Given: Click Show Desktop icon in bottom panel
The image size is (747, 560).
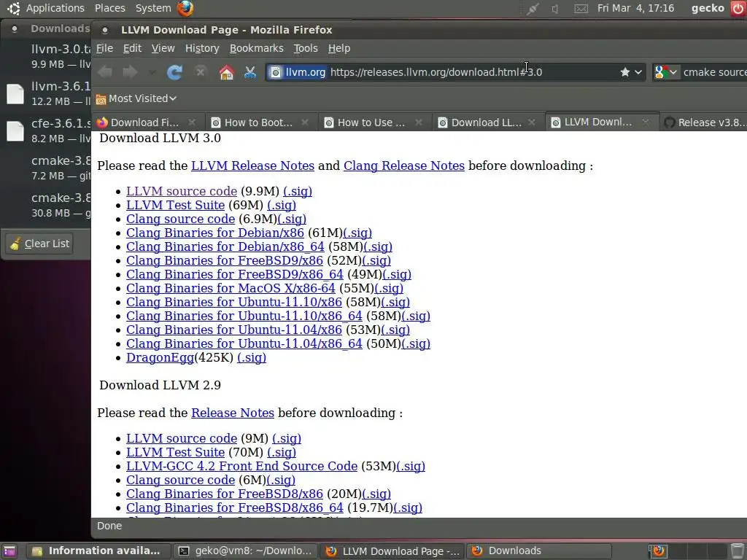Looking at the screenshot, I should [9, 551].
